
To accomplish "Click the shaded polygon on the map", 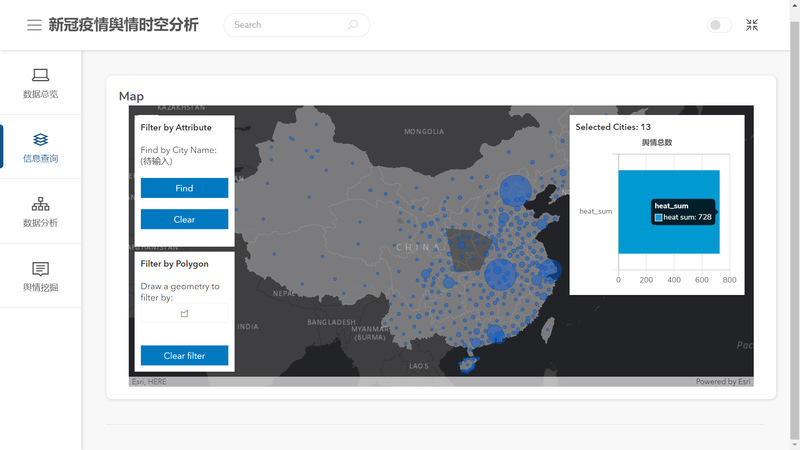I will pos(468,248).
